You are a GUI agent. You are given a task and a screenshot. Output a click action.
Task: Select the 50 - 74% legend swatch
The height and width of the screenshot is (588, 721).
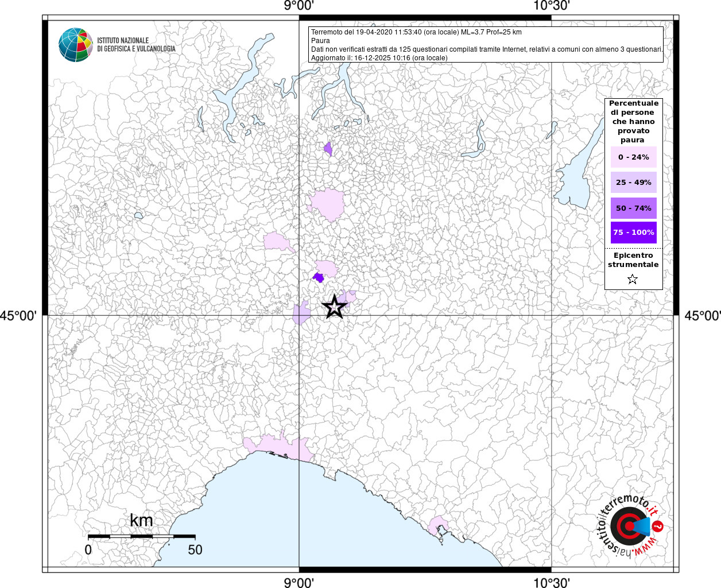634,208
